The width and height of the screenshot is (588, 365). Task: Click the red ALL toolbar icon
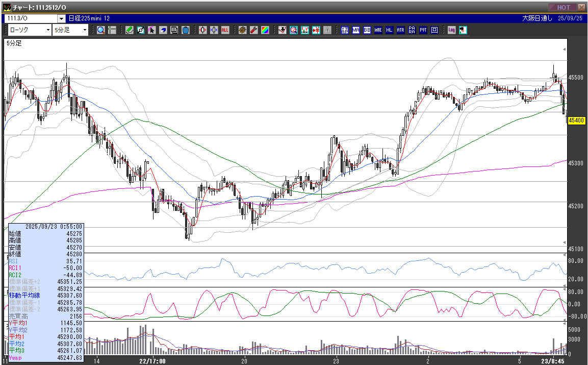[x=225, y=30]
